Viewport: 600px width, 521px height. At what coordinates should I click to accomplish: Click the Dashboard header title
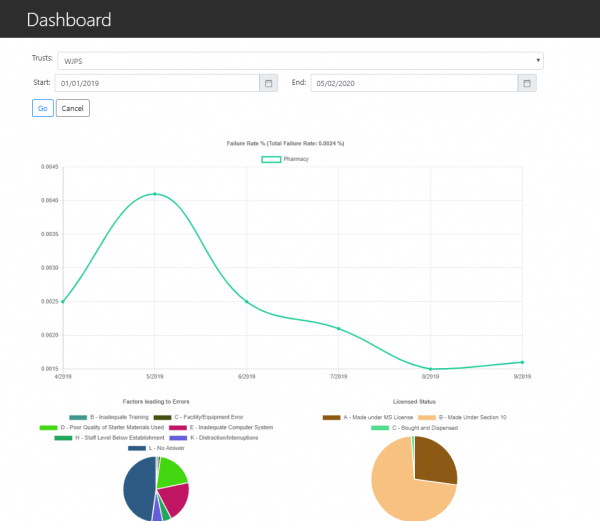pos(69,19)
